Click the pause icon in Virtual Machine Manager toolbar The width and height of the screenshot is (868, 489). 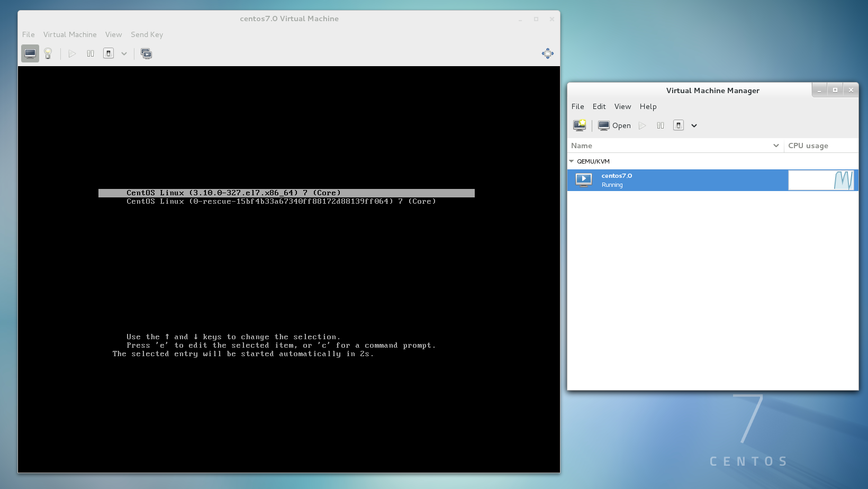coord(661,125)
